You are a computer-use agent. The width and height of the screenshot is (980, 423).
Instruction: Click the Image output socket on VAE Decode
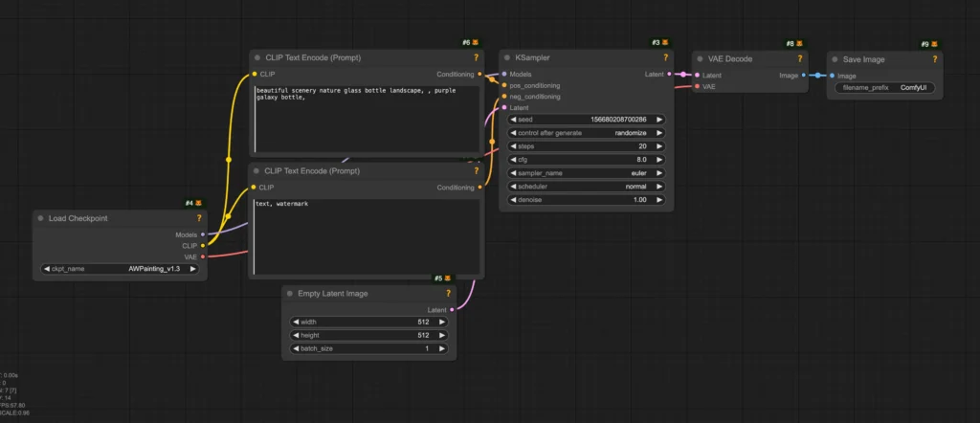804,75
